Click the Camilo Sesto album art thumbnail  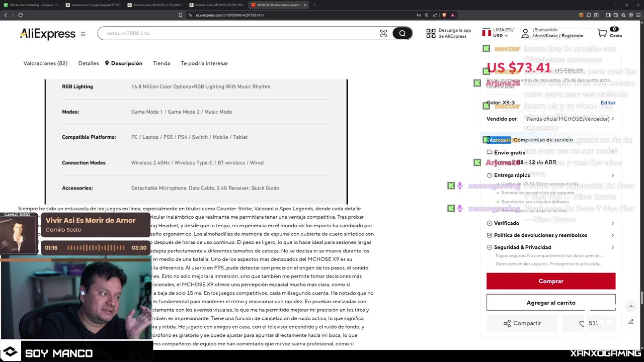[x=18, y=234]
